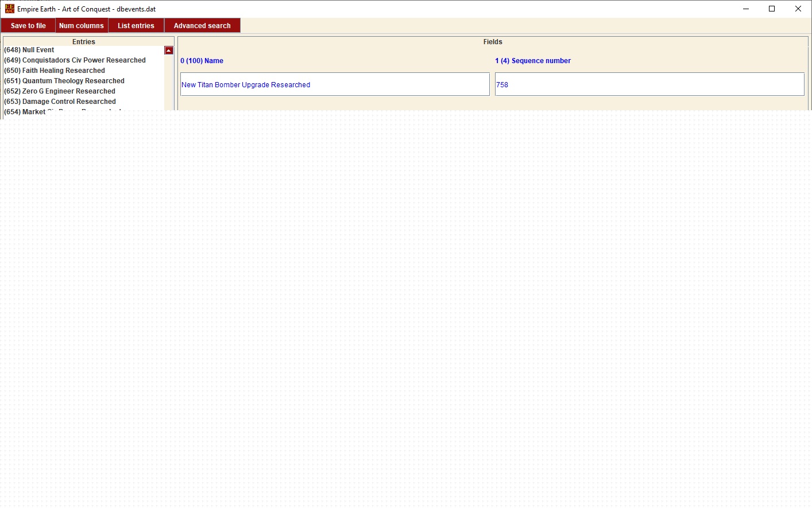Minimize the dbevents.dat window
Screen dimensions: 812x508
pos(746,9)
